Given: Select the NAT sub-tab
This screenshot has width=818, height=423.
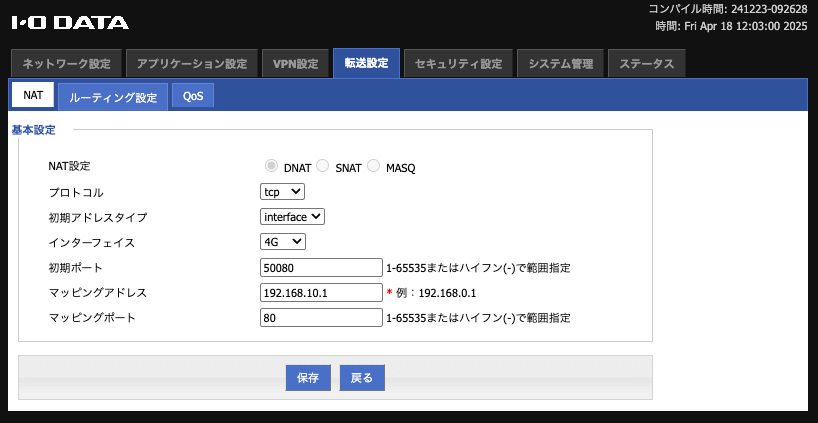Looking at the screenshot, I should (32, 95).
